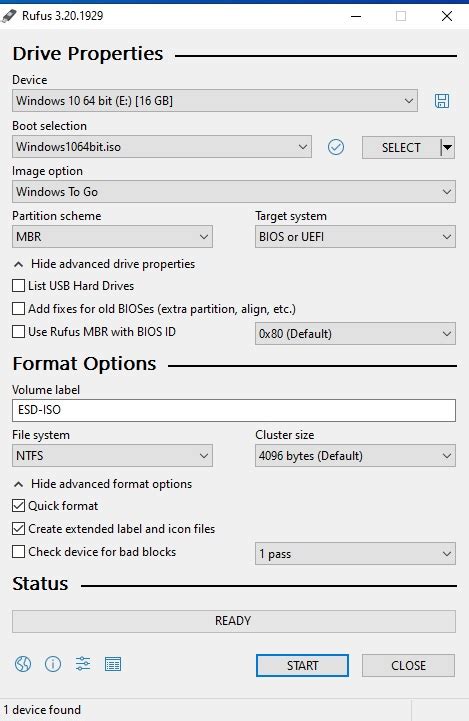
Task: Click the Rufus USB icon in title bar
Action: tap(9, 16)
